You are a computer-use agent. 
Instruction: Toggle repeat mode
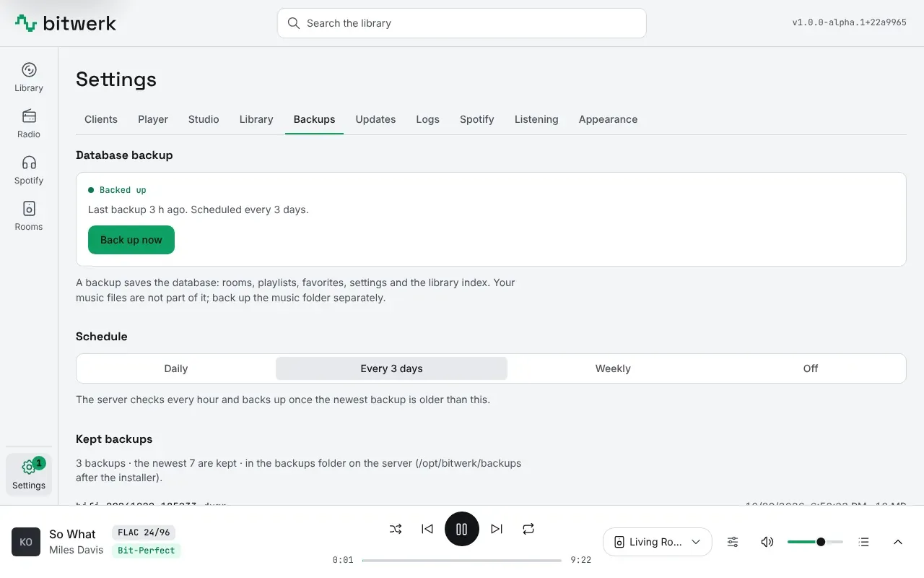click(528, 529)
